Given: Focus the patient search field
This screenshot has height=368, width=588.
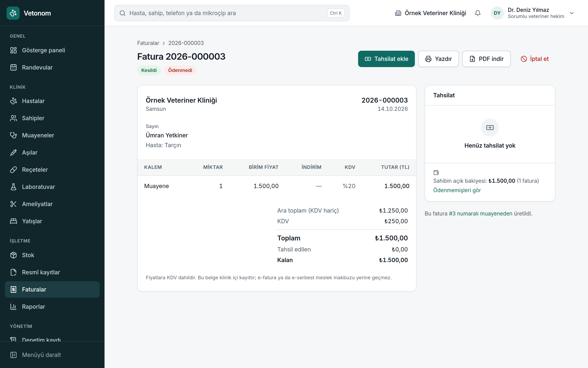Looking at the screenshot, I should (x=232, y=13).
